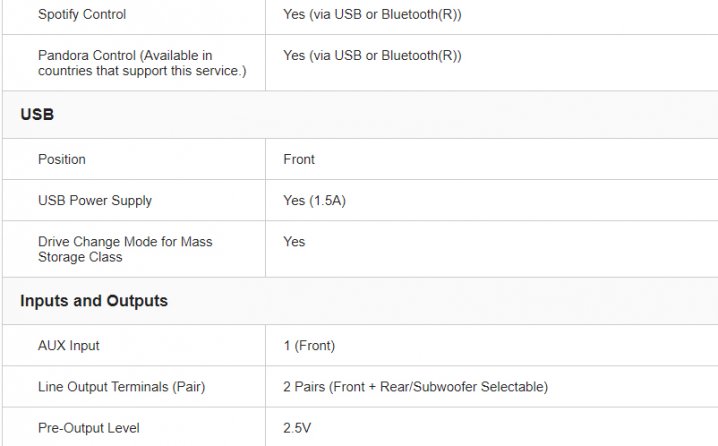Click Drive Change Mode for Mass Storage Class
Screen dimensions: 718x446
pos(125,249)
